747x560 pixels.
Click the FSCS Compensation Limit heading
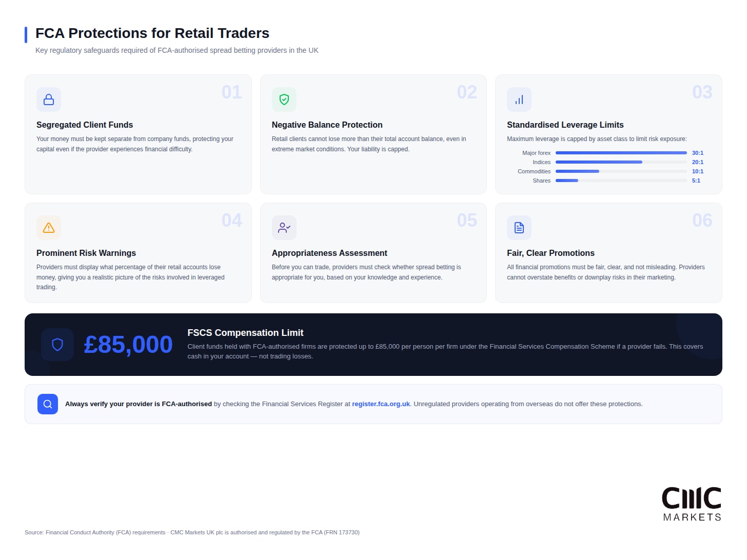click(245, 333)
